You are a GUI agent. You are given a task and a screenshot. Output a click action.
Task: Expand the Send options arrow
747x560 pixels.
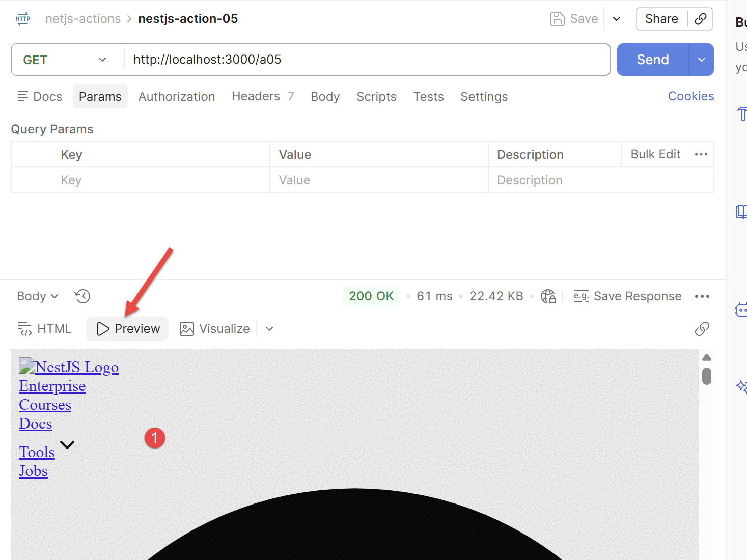coord(702,60)
